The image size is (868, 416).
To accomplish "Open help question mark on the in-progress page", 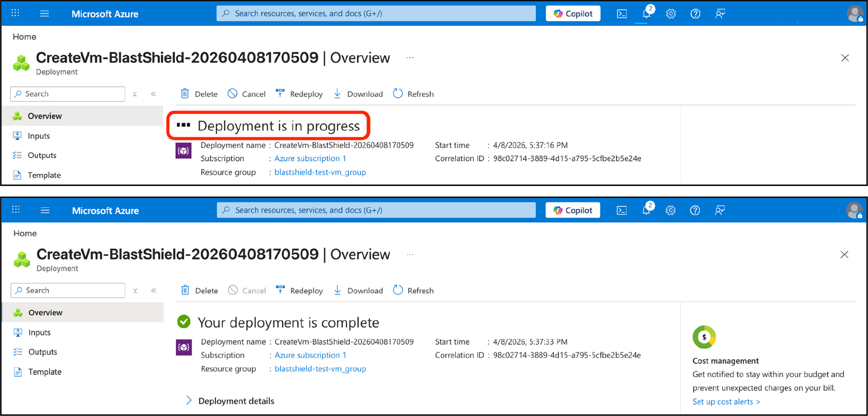I will click(695, 14).
